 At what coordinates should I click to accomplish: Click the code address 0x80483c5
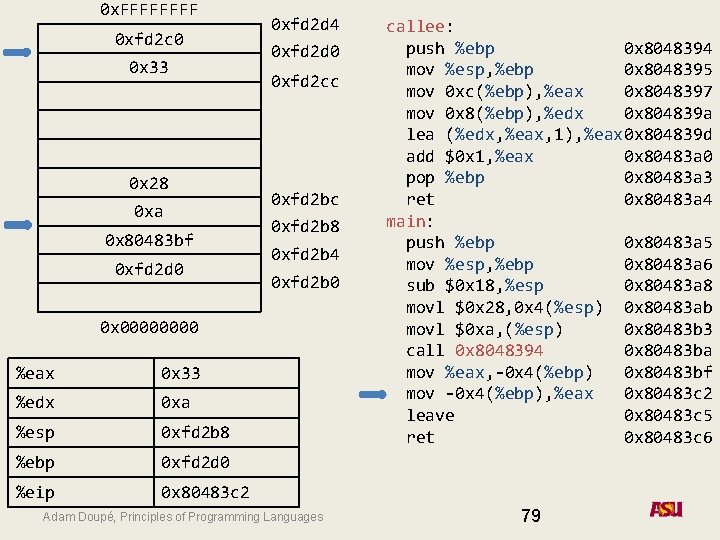pos(668,416)
